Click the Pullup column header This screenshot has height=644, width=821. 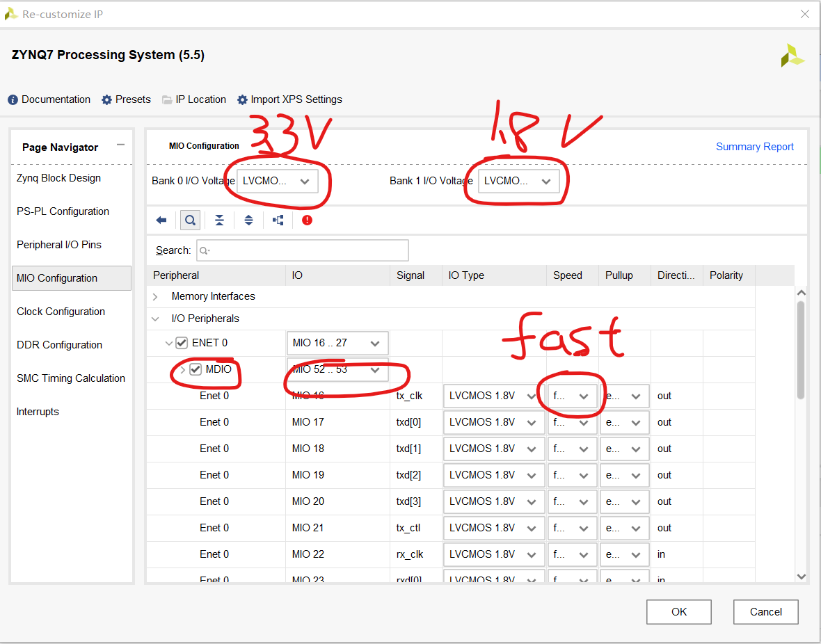pyautogui.click(x=625, y=275)
